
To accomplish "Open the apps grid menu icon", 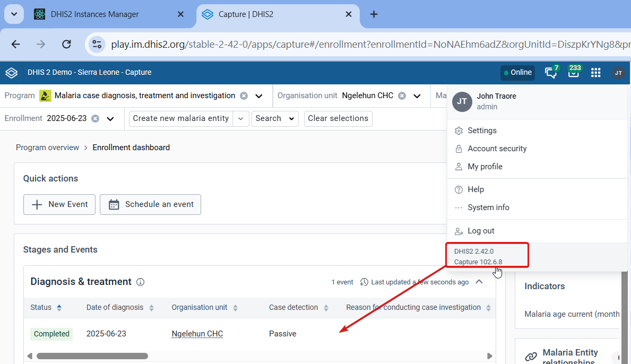I will pyautogui.click(x=595, y=73).
